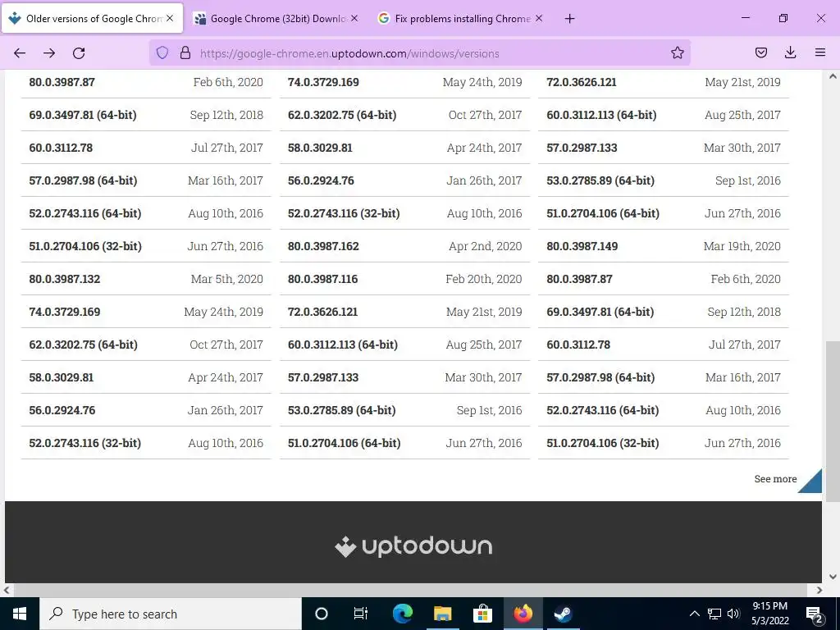This screenshot has height=630, width=840.
Task: Bookmark this page with the star icon
Action: (x=677, y=52)
